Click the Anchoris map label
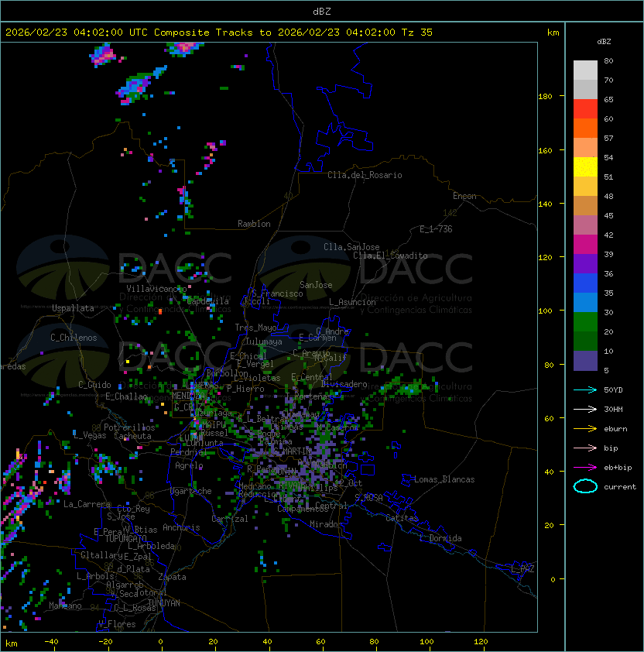 pos(181,527)
